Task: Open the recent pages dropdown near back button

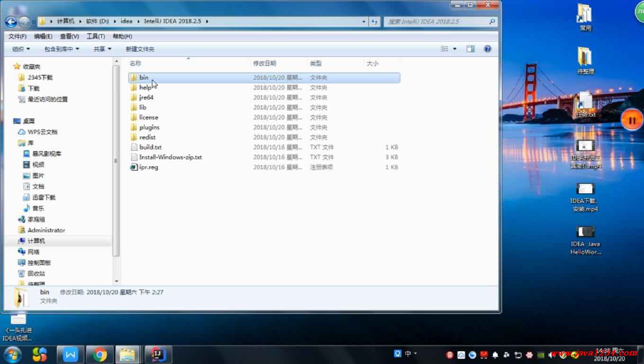Action: [34, 22]
